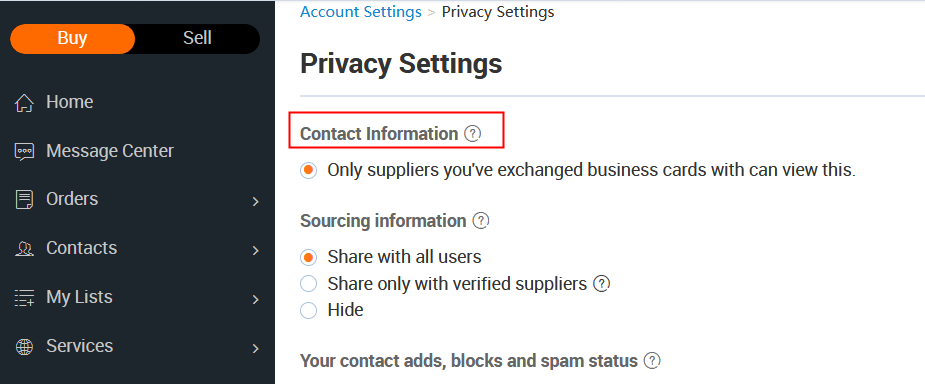Click help icon next to verified suppliers
The width and height of the screenshot is (925, 384).
point(601,284)
